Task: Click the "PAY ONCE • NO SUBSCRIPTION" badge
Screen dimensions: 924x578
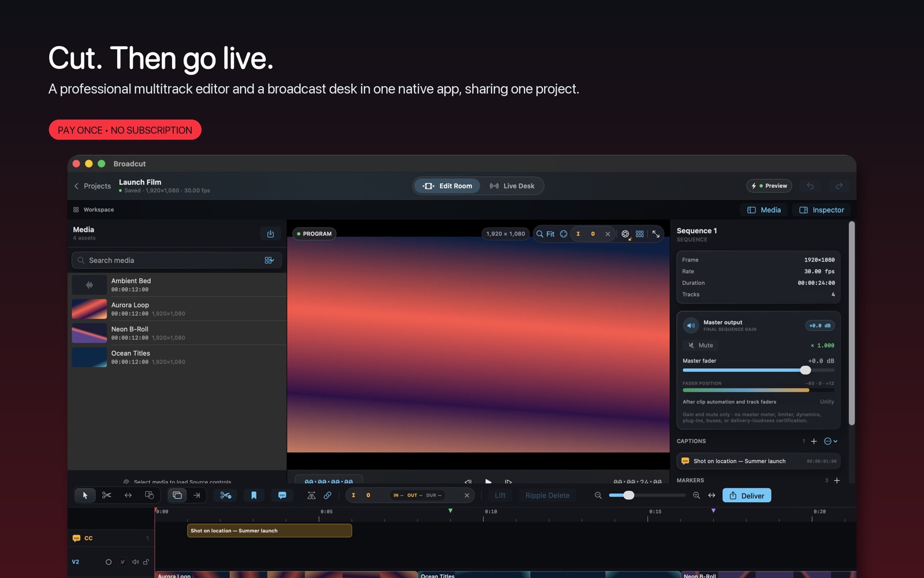Action: [x=125, y=130]
